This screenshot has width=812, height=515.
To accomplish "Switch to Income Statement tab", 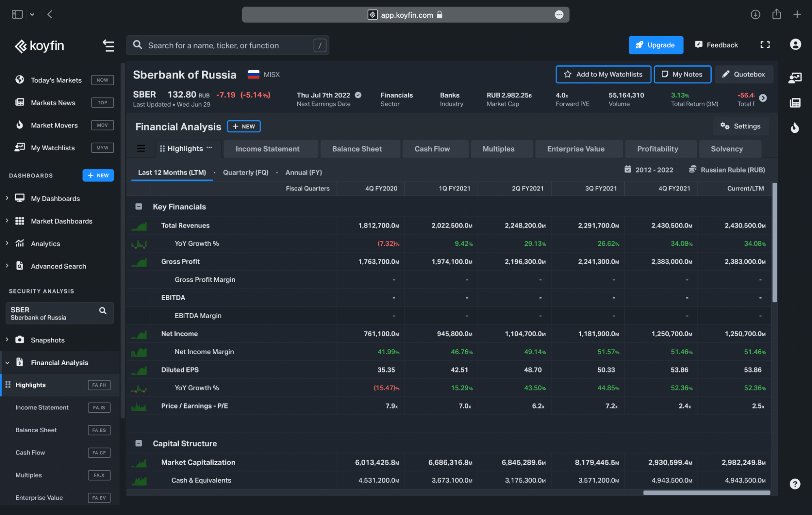I will click(271, 149).
